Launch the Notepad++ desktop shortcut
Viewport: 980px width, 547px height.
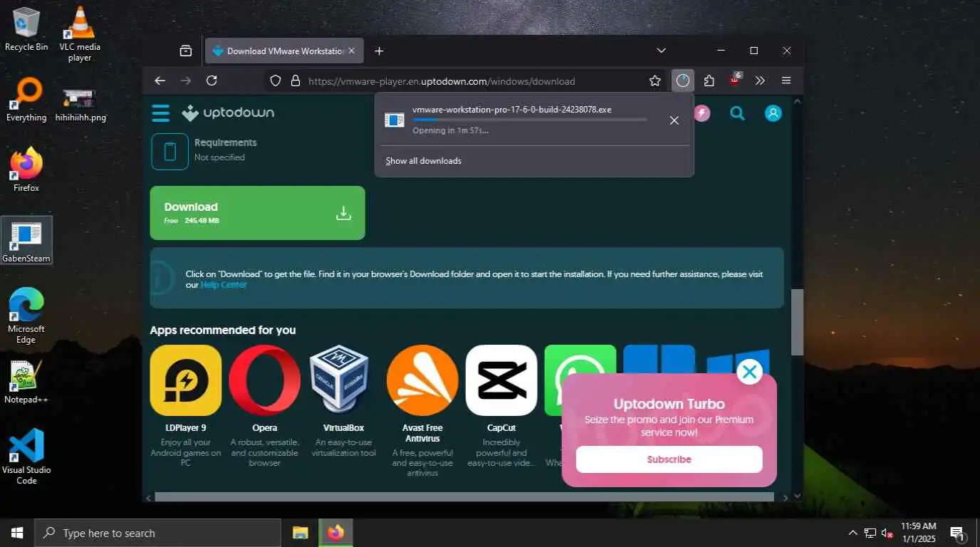click(x=26, y=382)
